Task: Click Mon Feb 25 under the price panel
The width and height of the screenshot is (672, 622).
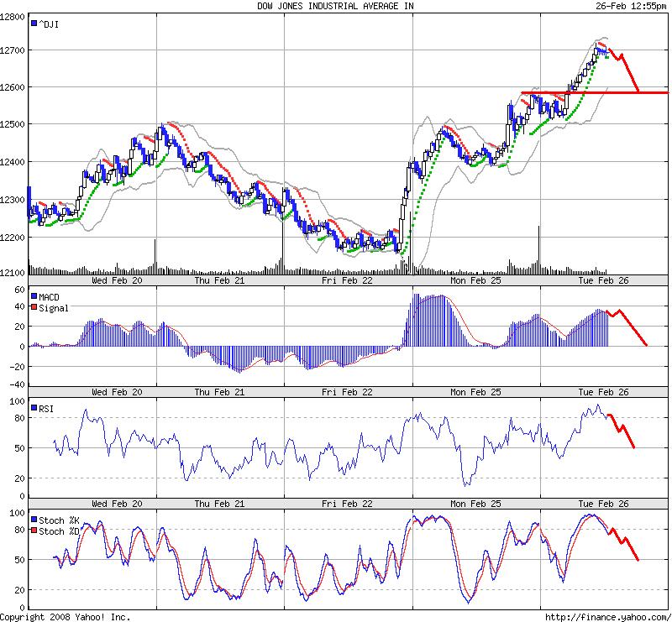Action: tap(475, 280)
